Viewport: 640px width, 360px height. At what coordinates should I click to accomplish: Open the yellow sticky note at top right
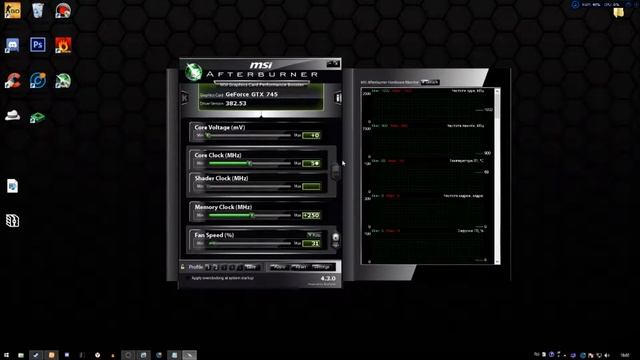pos(618,13)
